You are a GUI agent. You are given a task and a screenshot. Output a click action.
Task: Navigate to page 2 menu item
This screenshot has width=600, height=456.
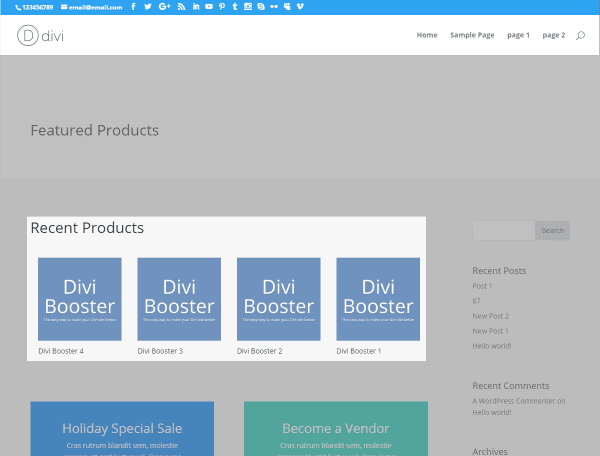554,35
